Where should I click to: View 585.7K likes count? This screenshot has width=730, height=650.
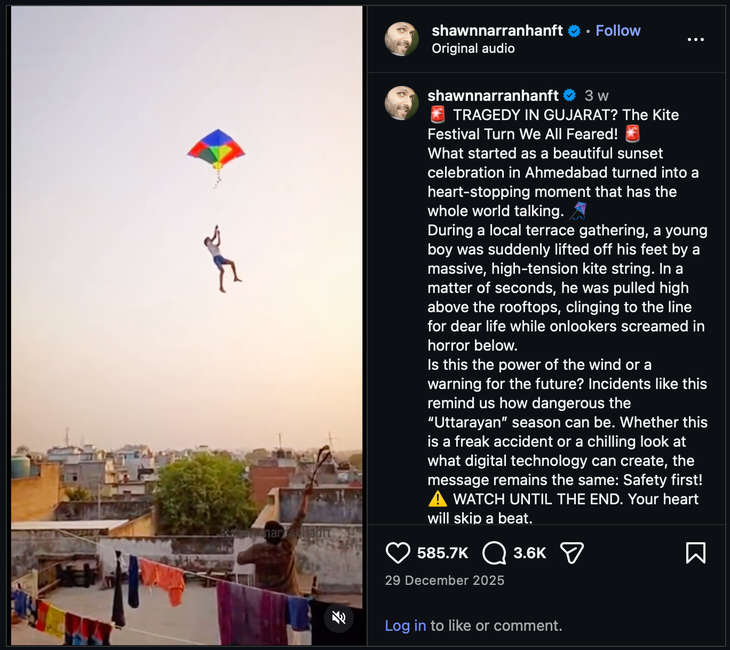[x=443, y=553]
